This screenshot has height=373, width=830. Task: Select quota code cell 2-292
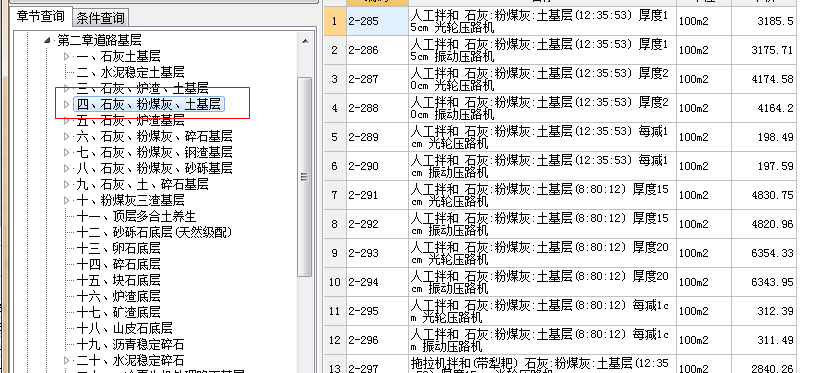(x=377, y=224)
